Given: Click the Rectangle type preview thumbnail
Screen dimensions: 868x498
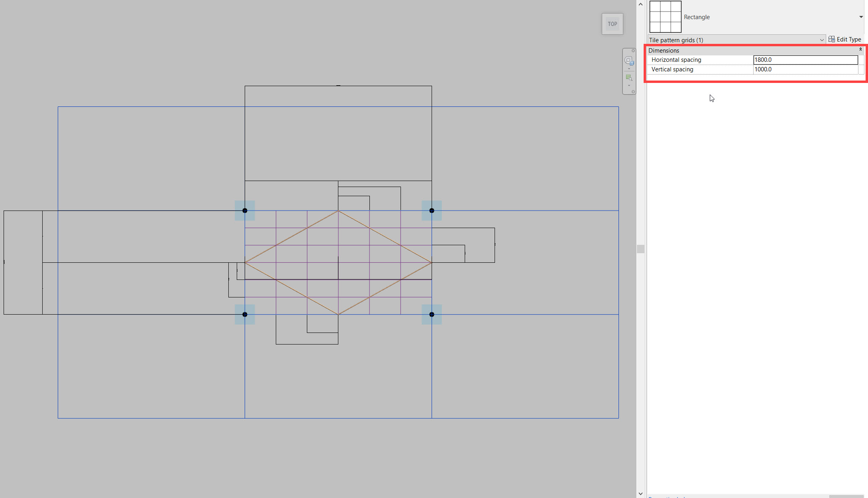Looking at the screenshot, I should [665, 17].
